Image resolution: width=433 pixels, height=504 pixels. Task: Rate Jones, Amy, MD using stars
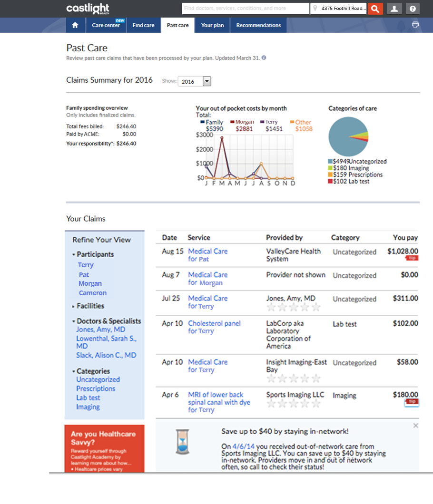(293, 308)
